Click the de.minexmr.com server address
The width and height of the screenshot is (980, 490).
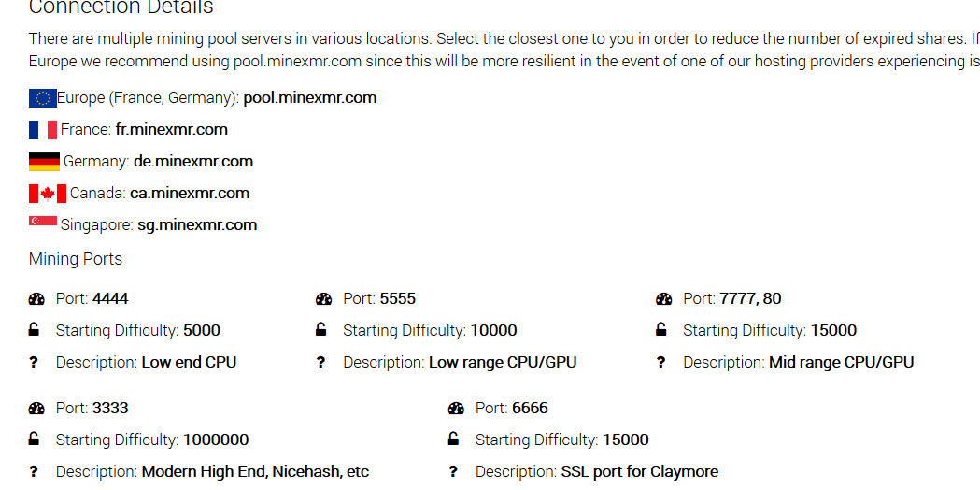[x=193, y=161]
